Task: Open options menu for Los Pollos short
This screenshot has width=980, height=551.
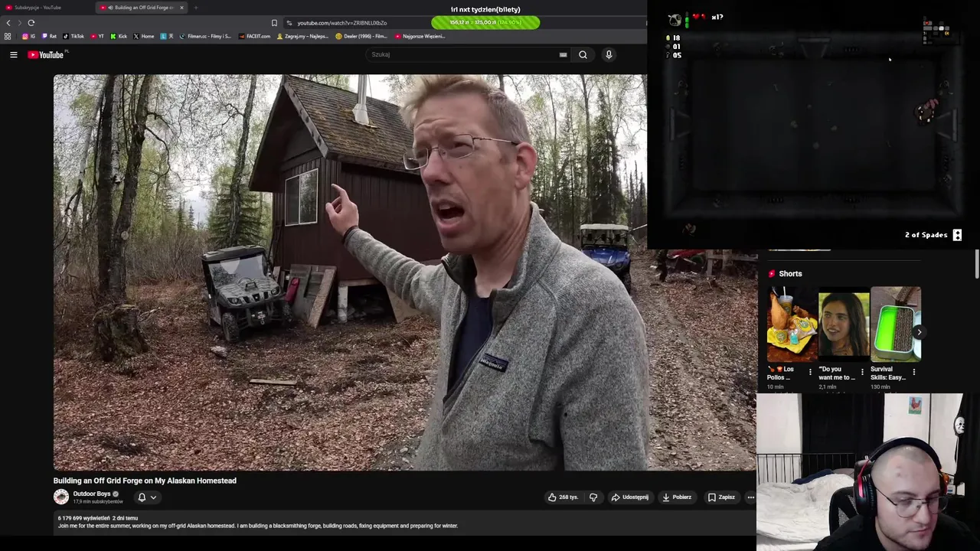Action: point(810,373)
